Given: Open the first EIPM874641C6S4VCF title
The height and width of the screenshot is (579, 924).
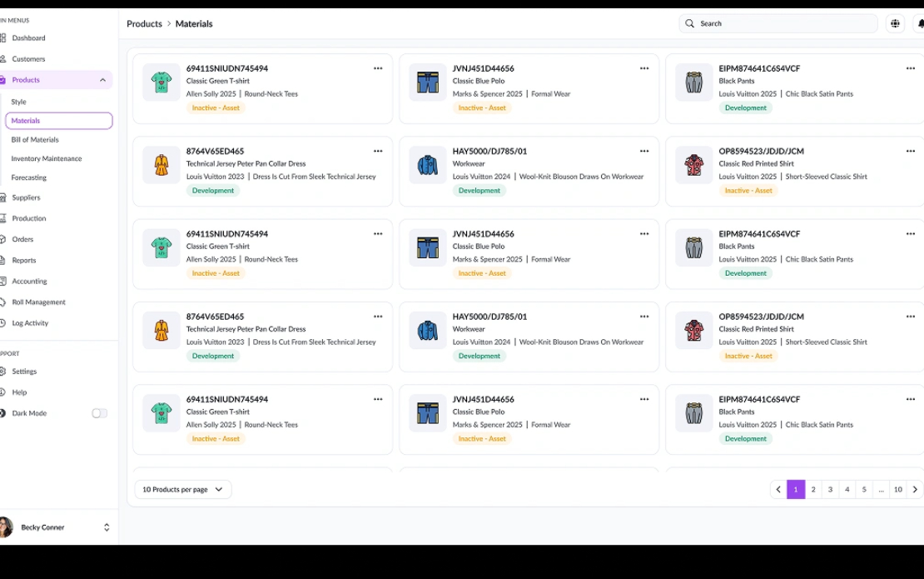Looking at the screenshot, I should [759, 68].
